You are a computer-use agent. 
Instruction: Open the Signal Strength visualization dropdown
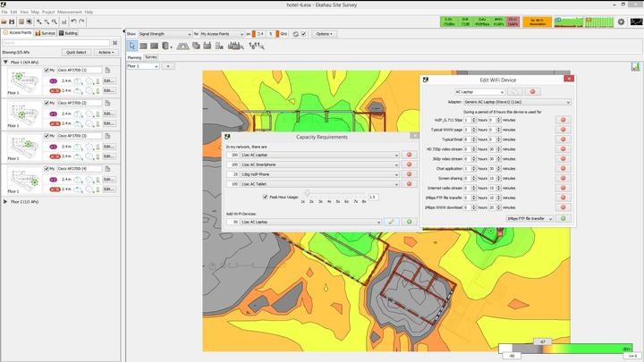pos(165,34)
